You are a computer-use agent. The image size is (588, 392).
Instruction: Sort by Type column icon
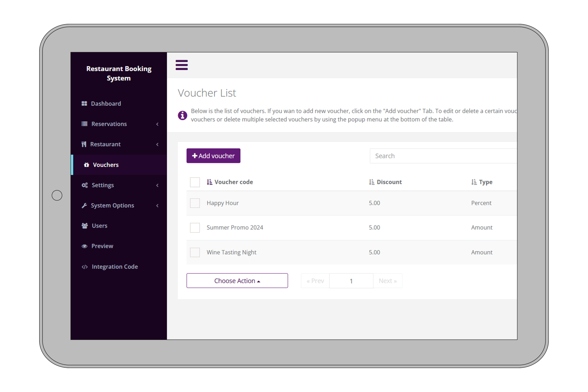[474, 182]
